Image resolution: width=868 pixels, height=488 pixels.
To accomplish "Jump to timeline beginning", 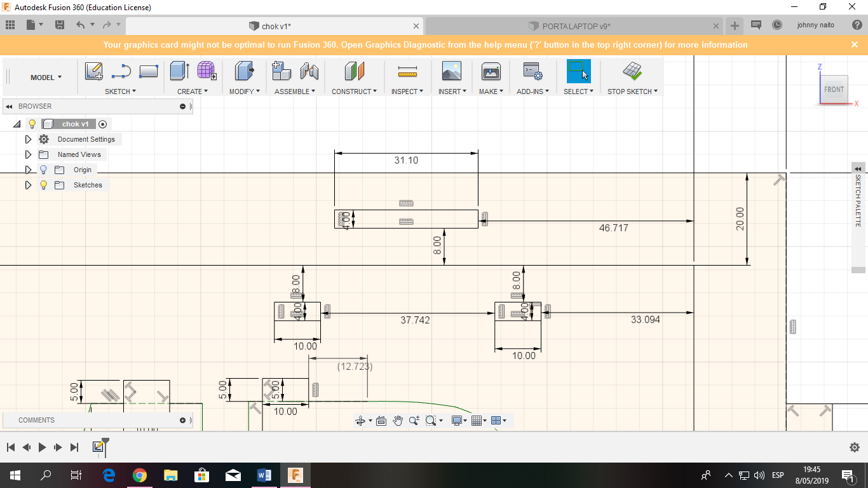I will [11, 447].
